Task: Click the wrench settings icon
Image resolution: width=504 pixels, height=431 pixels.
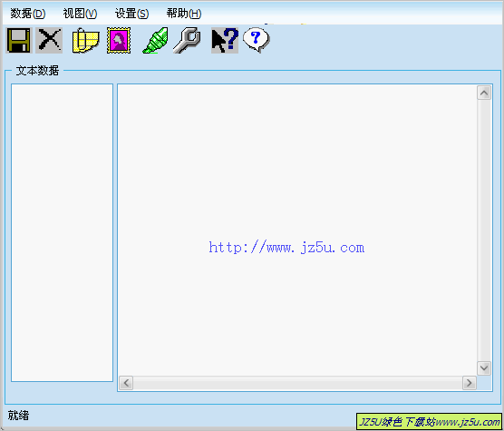Action: (x=187, y=40)
